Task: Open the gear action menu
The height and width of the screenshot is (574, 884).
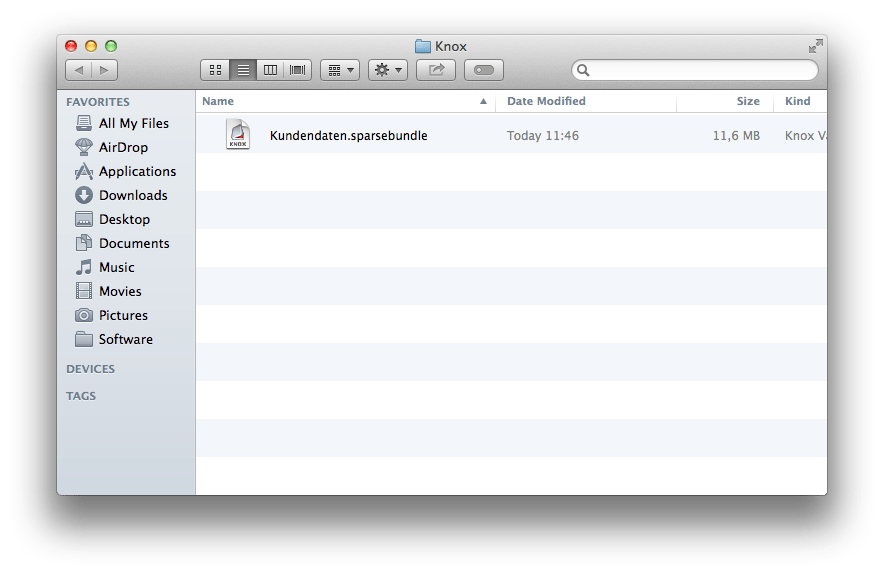Action: point(388,70)
